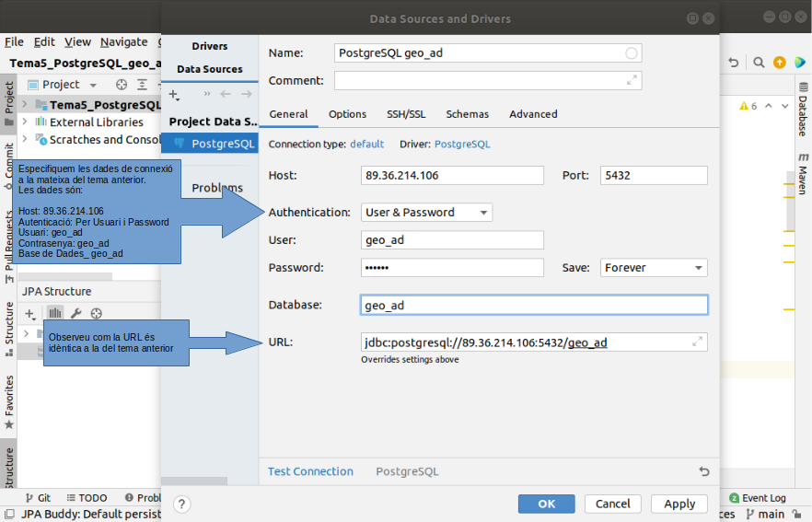Switch to the SSH/SSL tab
Image resolution: width=812 pixels, height=522 pixels.
tap(406, 114)
